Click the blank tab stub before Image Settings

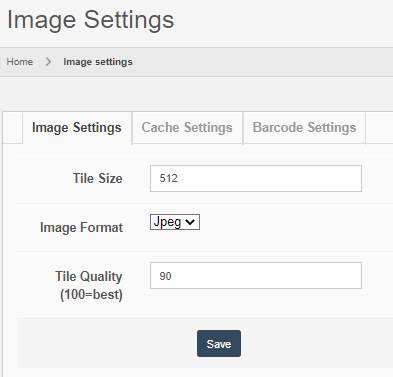tap(13, 128)
